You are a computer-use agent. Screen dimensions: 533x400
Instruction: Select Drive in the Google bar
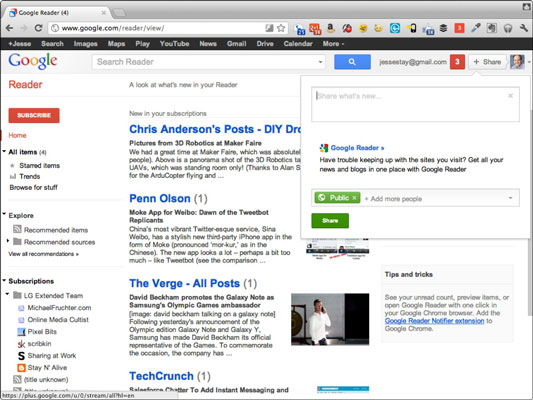click(x=265, y=44)
